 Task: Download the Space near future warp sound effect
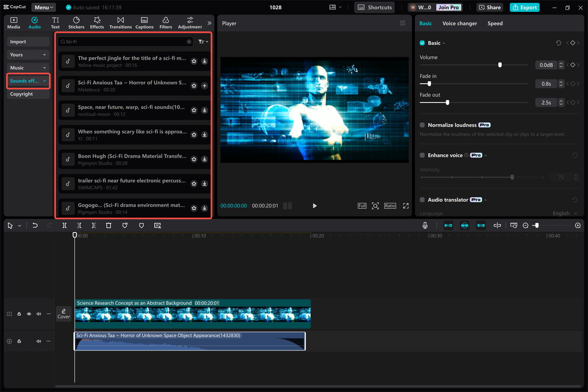pyautogui.click(x=204, y=110)
